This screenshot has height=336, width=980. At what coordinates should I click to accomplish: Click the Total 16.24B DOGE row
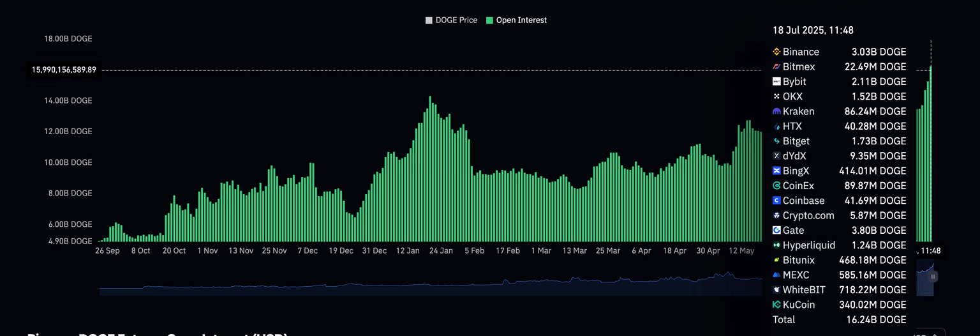coord(838,319)
